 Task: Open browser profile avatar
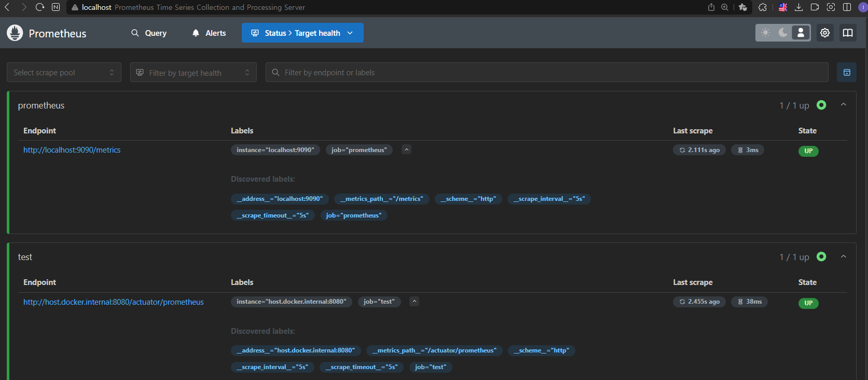(x=863, y=7)
